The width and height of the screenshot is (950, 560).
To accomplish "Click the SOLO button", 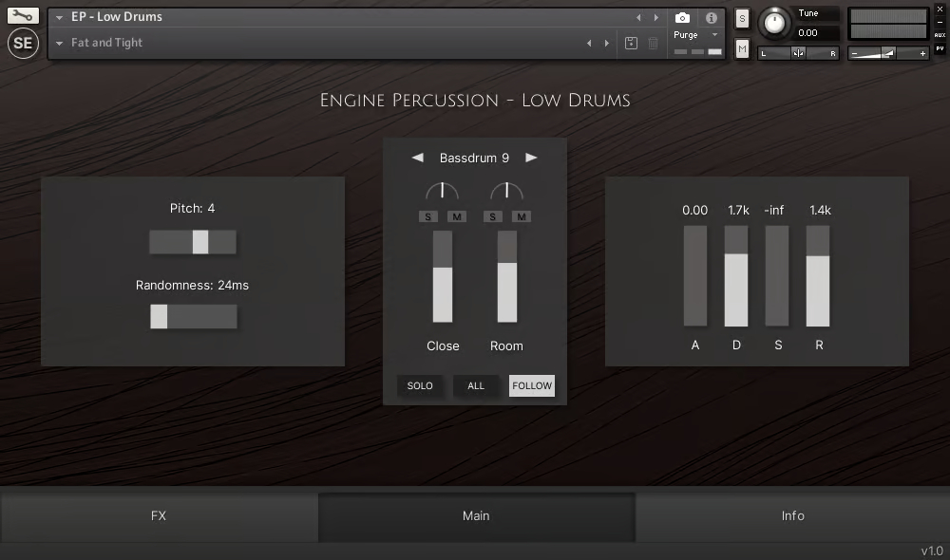I will 420,385.
